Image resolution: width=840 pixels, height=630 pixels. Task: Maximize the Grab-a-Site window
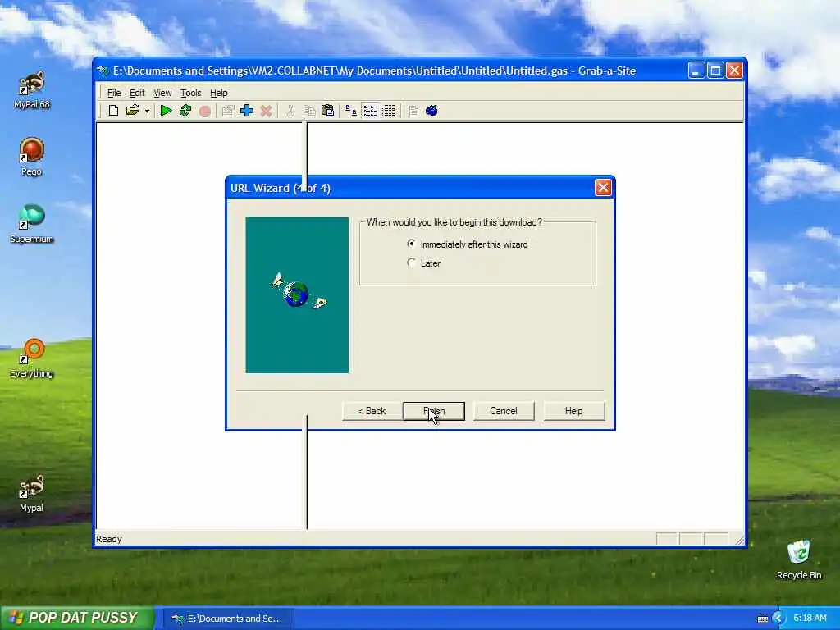[715, 71]
